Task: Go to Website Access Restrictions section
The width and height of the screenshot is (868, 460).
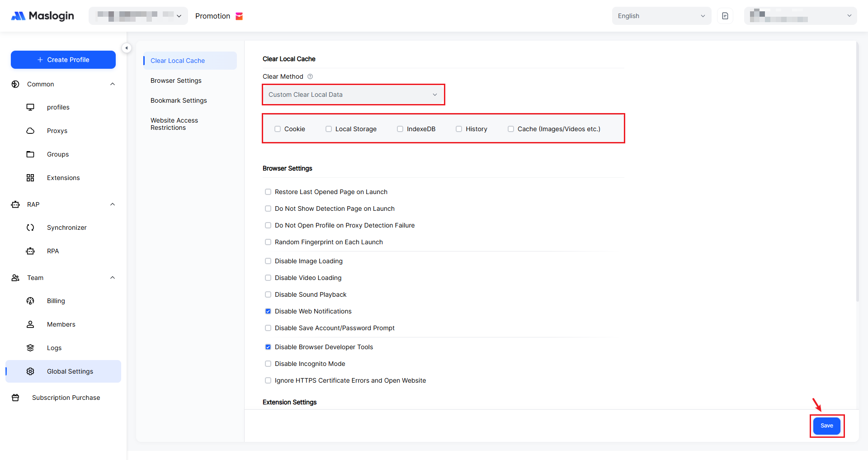Action: pos(175,124)
